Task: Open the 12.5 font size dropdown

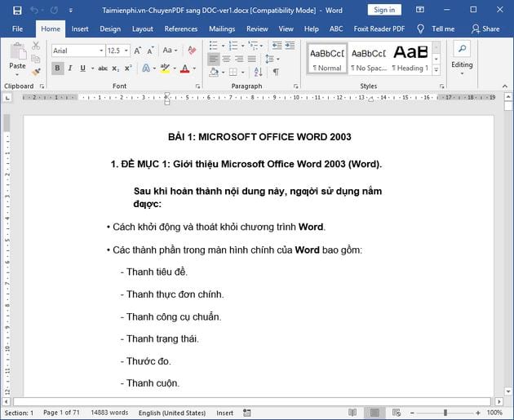Action: [126, 51]
